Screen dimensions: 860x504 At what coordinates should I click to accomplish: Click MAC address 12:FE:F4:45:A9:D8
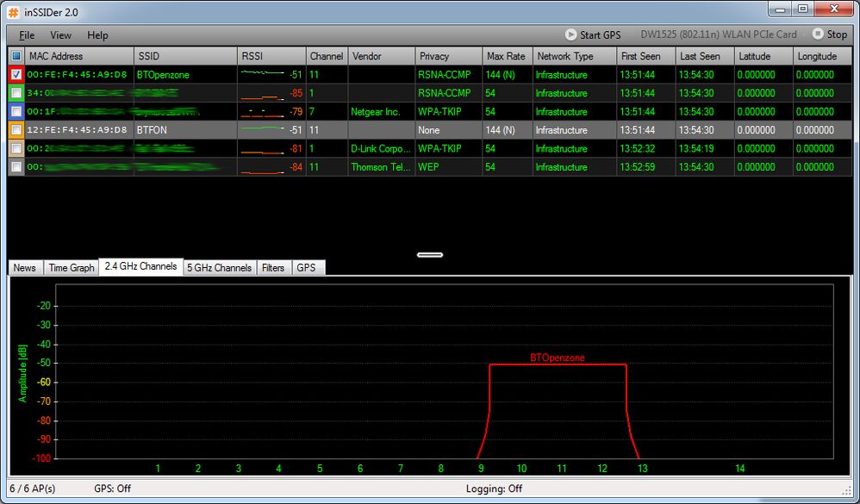coord(77,130)
